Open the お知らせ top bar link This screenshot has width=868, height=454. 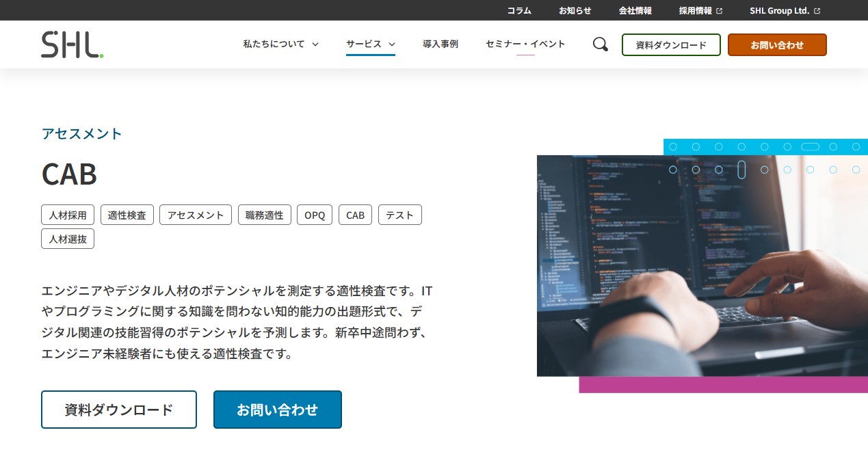575,11
